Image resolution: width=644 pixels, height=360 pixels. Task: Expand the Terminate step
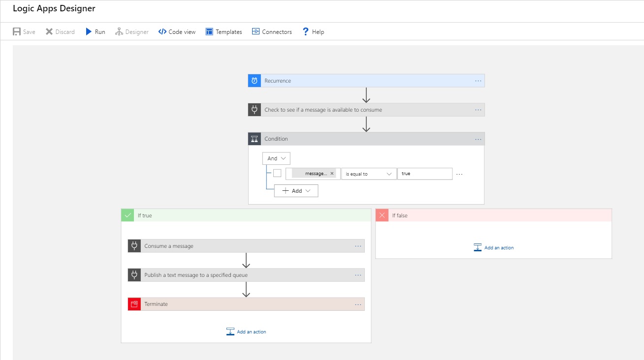pyautogui.click(x=246, y=304)
